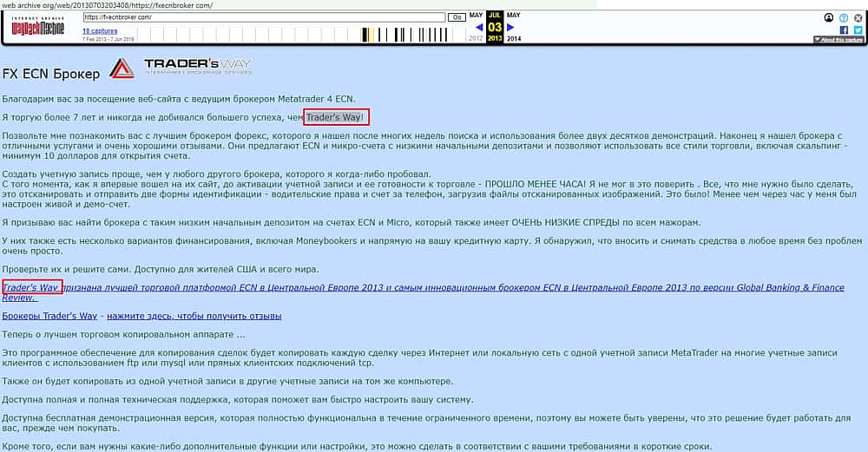Open the 18 captures link
Image resolution: width=868 pixels, height=452 pixels.
click(x=100, y=31)
